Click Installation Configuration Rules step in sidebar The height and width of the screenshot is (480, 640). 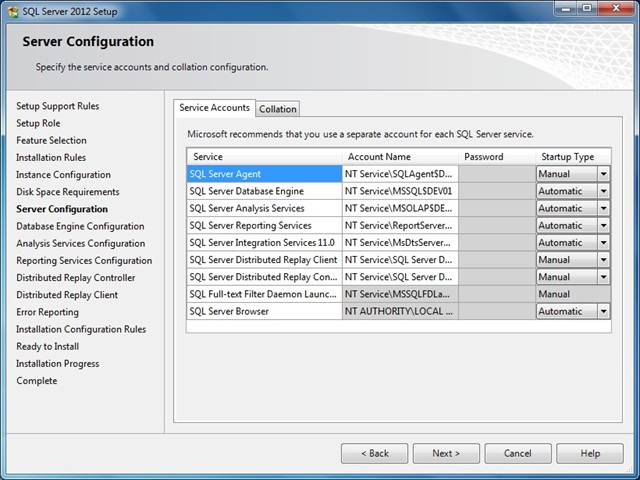(81, 329)
